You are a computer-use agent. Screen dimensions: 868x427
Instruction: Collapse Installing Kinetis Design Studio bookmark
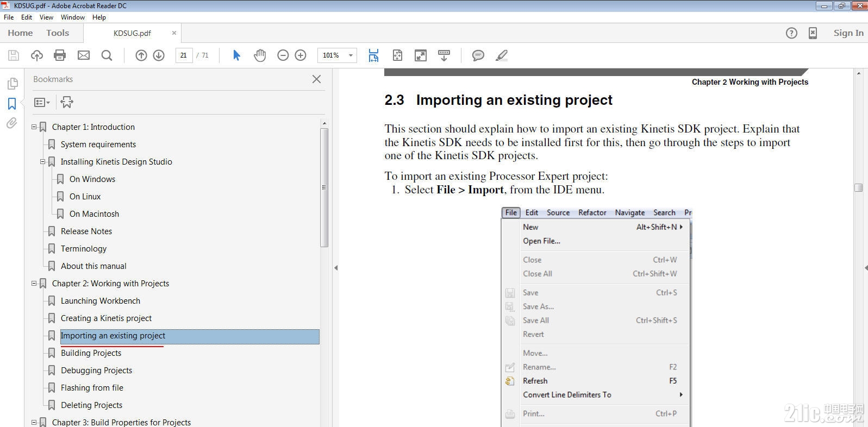(x=42, y=162)
